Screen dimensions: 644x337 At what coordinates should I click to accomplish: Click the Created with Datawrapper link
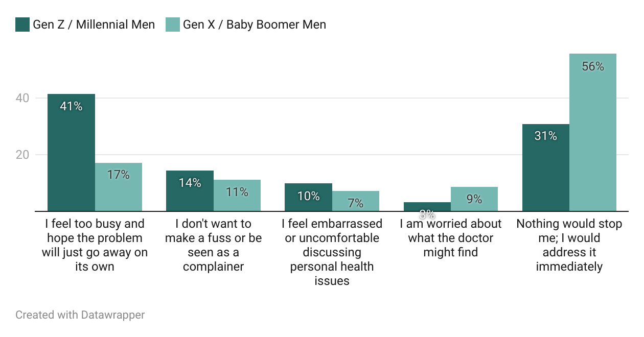pyautogui.click(x=80, y=315)
